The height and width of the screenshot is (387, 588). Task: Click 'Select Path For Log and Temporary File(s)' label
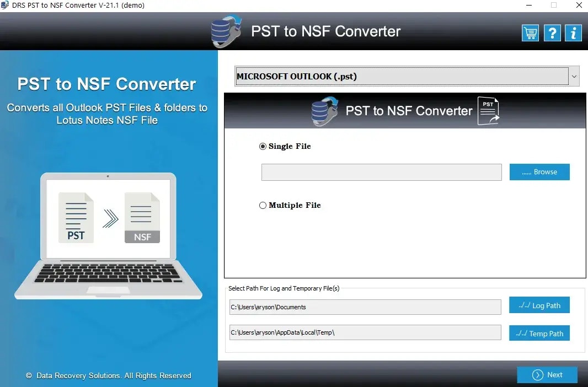pyautogui.click(x=284, y=288)
